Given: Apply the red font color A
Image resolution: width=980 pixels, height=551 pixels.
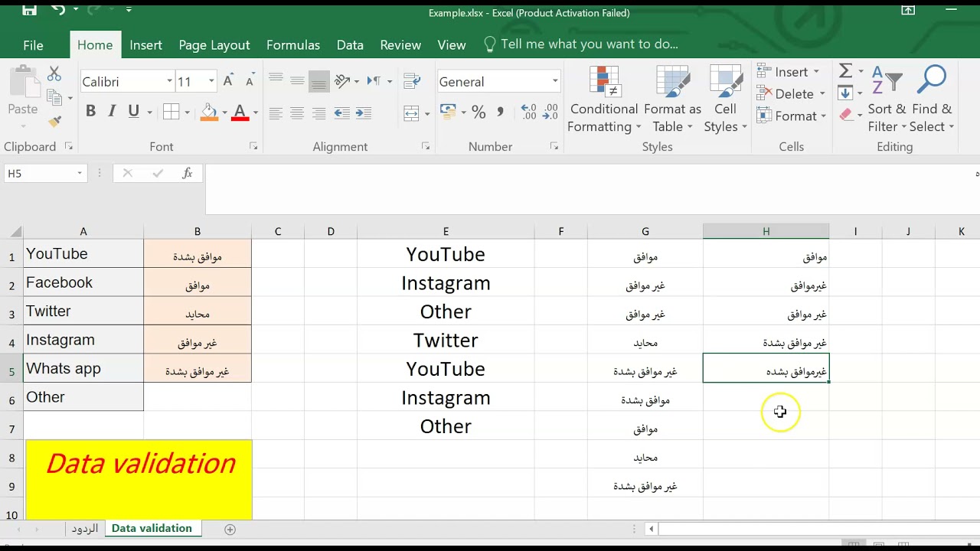Looking at the screenshot, I should (240, 112).
